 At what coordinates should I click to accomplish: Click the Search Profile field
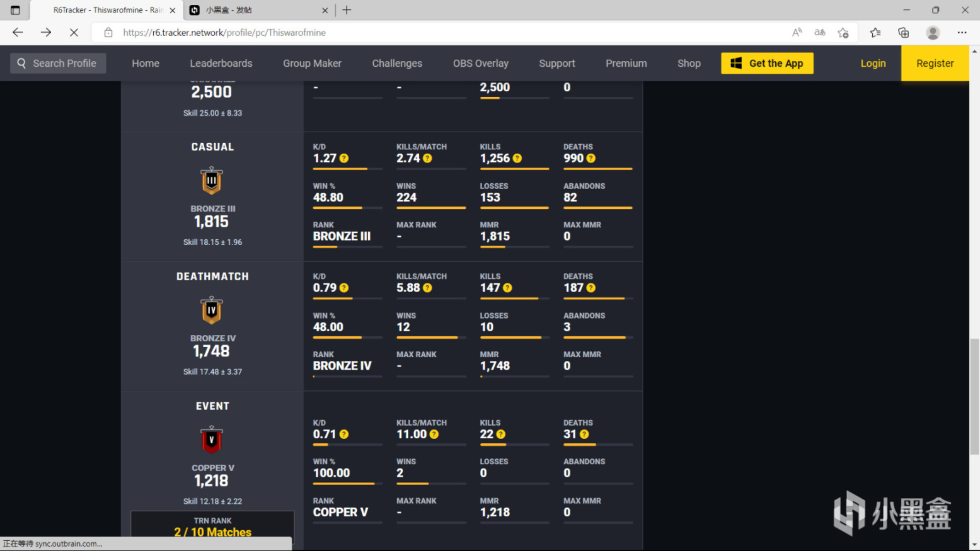pyautogui.click(x=58, y=63)
